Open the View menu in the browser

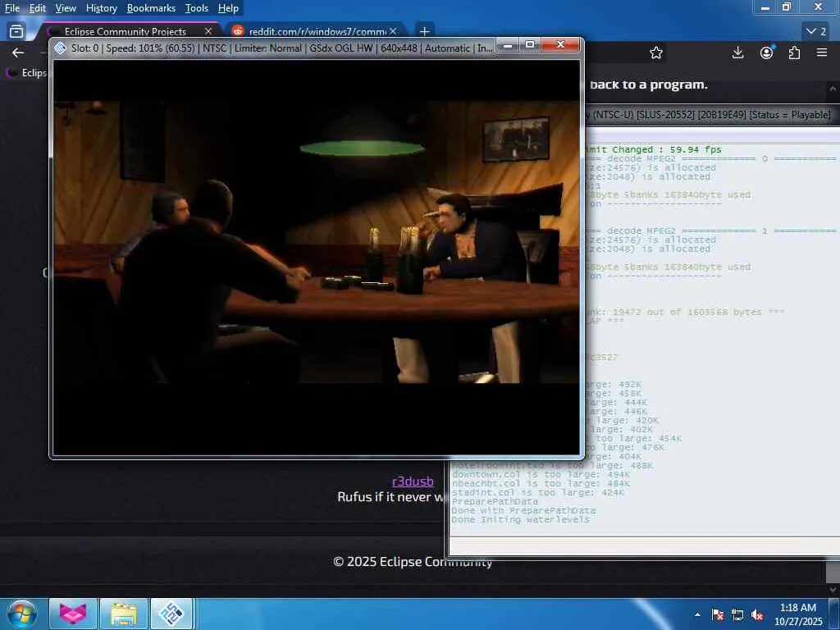pyautogui.click(x=66, y=8)
